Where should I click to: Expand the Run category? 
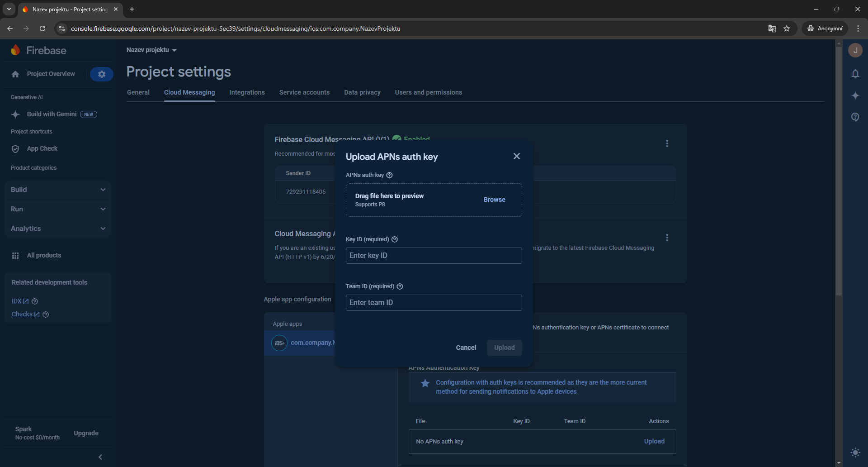(x=58, y=209)
